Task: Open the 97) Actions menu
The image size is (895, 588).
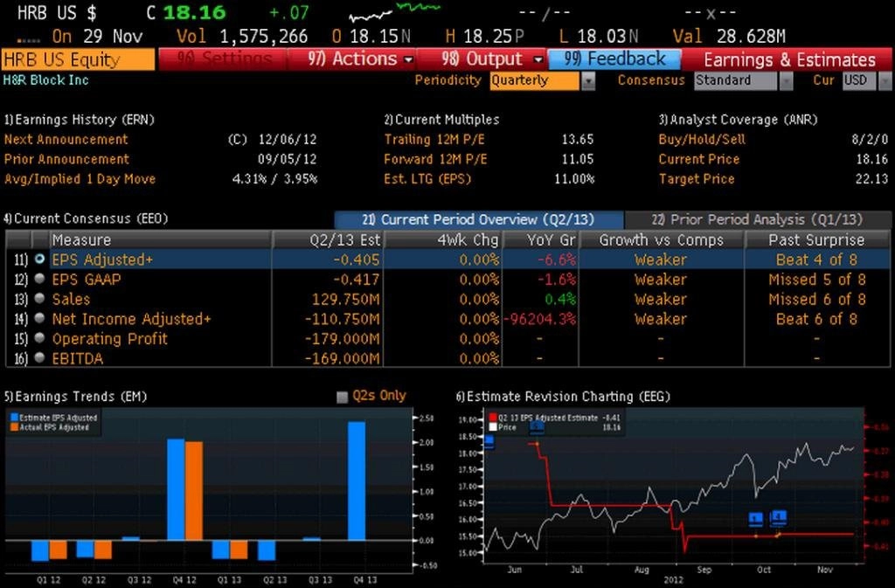Action: coord(359,59)
